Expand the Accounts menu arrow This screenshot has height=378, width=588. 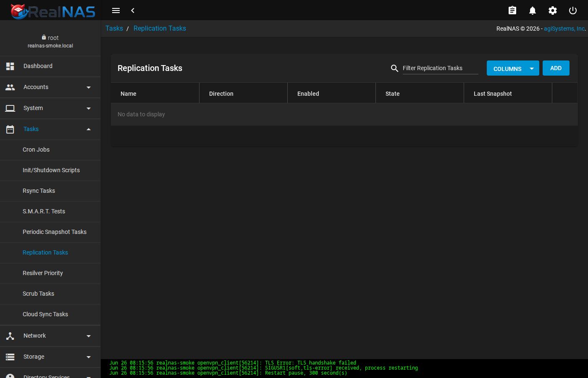tap(89, 87)
